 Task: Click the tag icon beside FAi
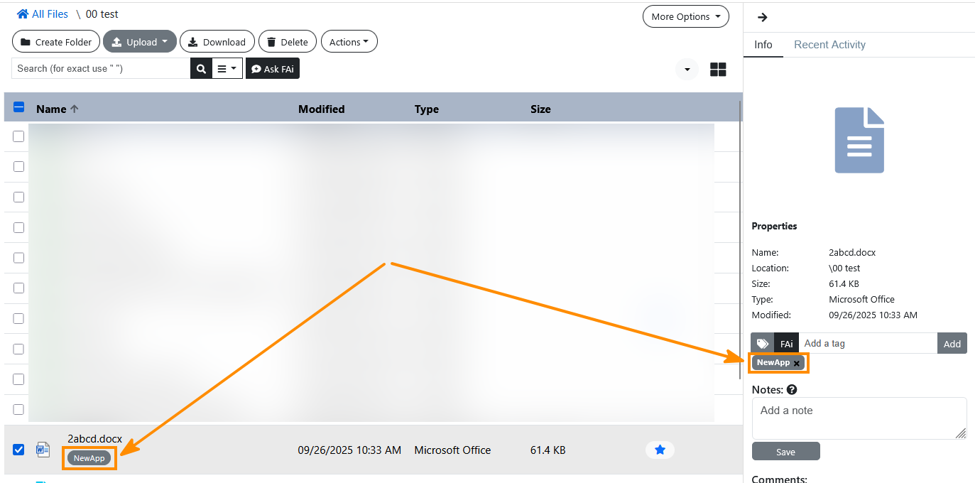[x=763, y=343]
